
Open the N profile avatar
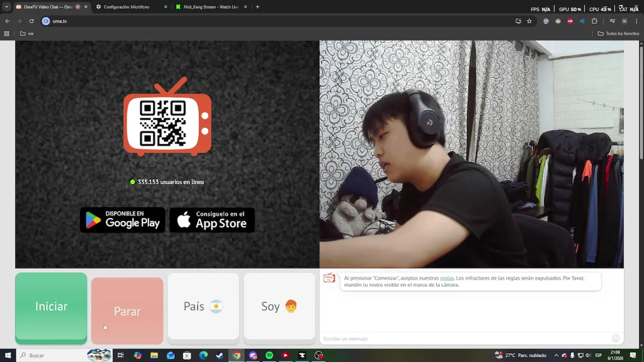[x=624, y=21]
